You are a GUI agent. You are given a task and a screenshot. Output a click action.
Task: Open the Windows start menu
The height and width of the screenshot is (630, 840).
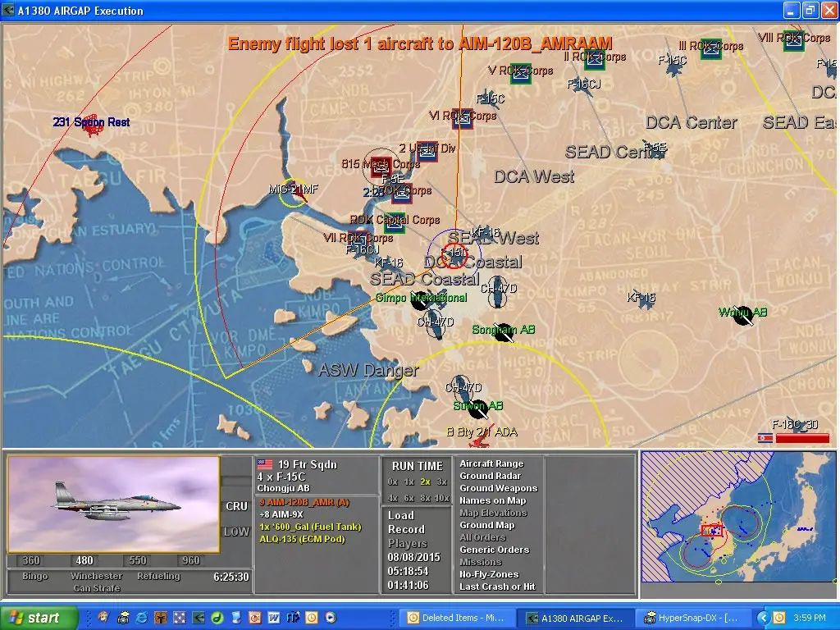pyautogui.click(x=39, y=618)
